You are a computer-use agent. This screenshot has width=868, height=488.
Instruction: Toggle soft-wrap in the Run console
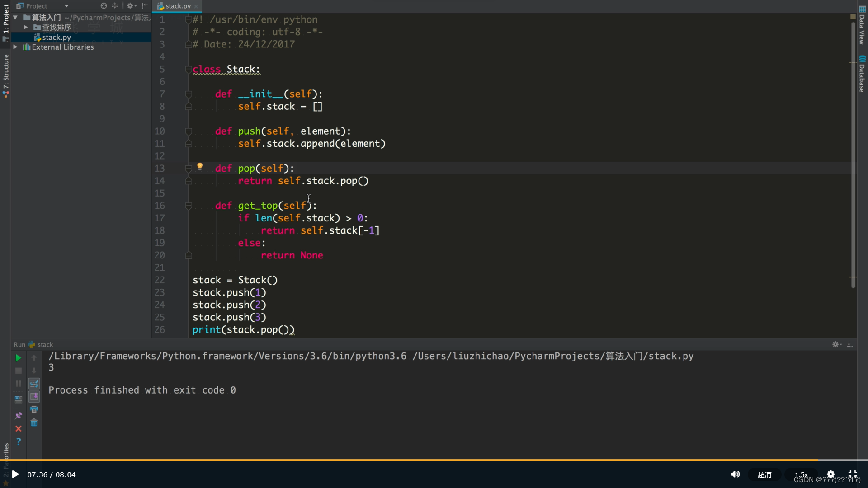coord(34,384)
